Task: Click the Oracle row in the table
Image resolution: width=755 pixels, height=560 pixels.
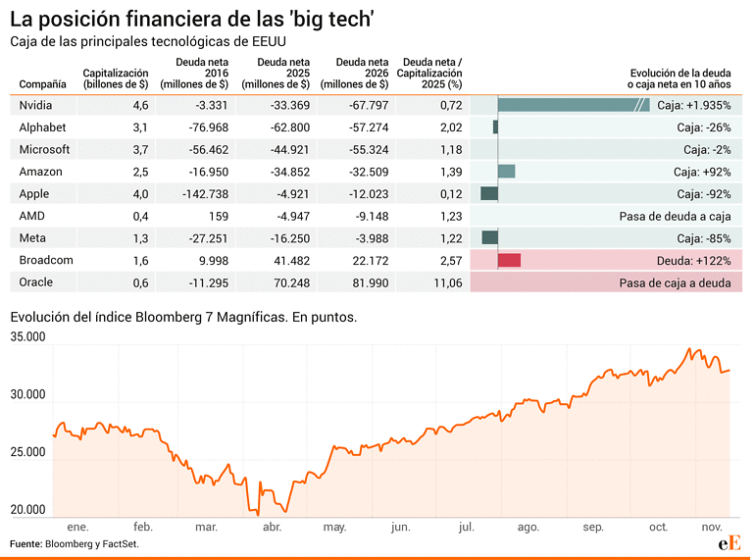Action: (x=36, y=282)
